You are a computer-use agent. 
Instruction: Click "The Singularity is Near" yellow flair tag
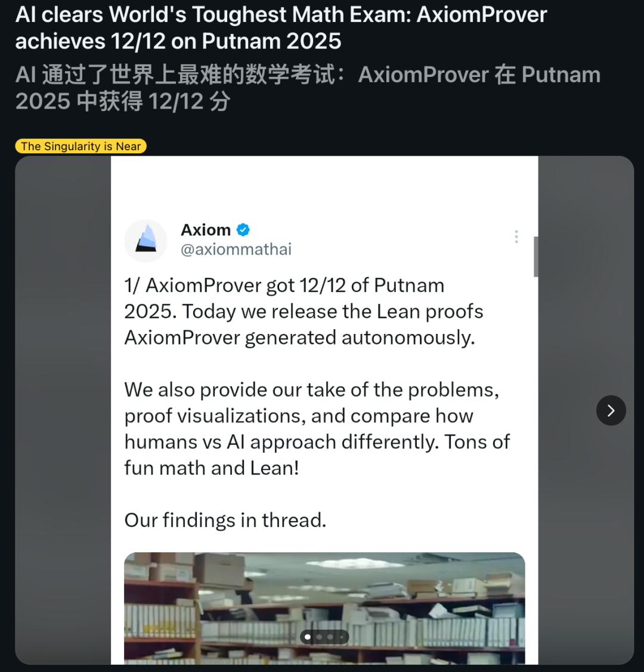pyautogui.click(x=80, y=146)
